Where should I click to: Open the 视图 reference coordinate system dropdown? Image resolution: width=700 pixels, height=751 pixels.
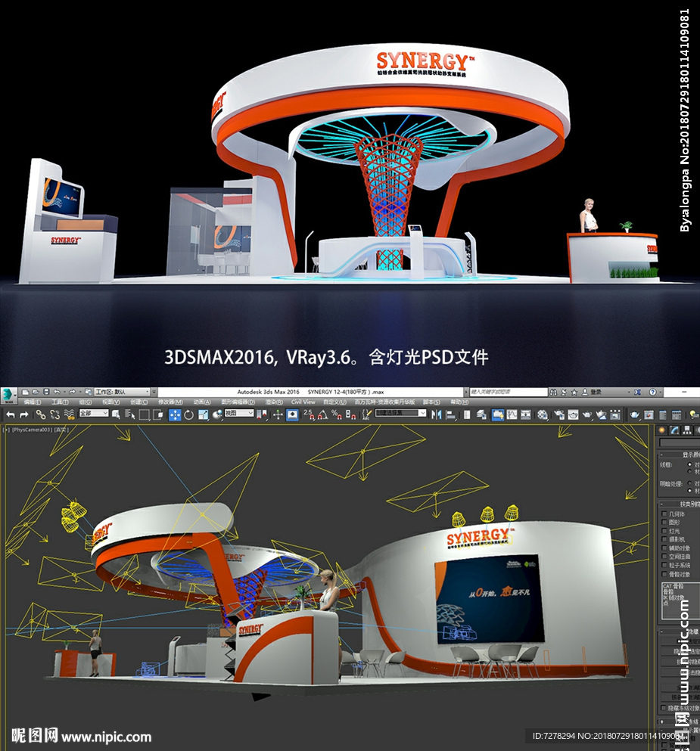(x=238, y=413)
